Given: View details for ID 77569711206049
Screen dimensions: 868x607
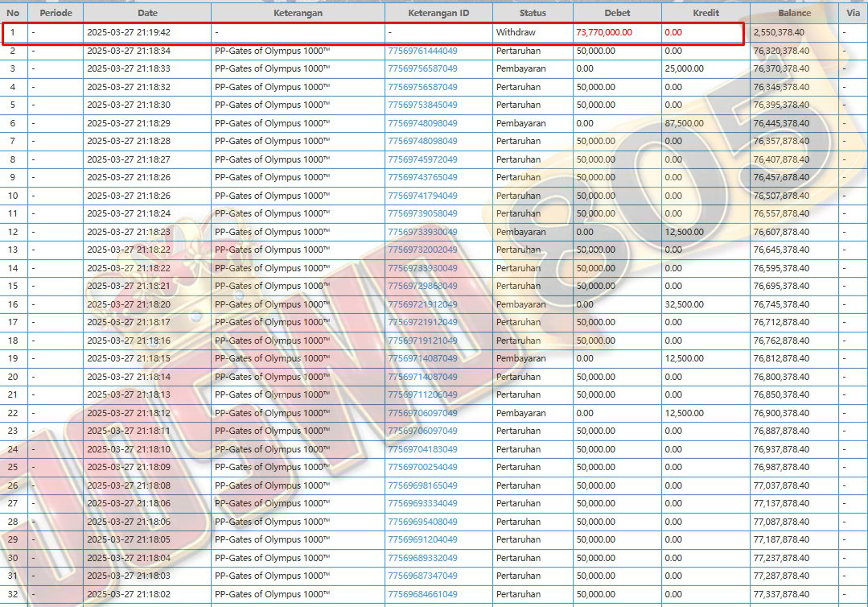Looking at the screenshot, I should click(x=422, y=394).
